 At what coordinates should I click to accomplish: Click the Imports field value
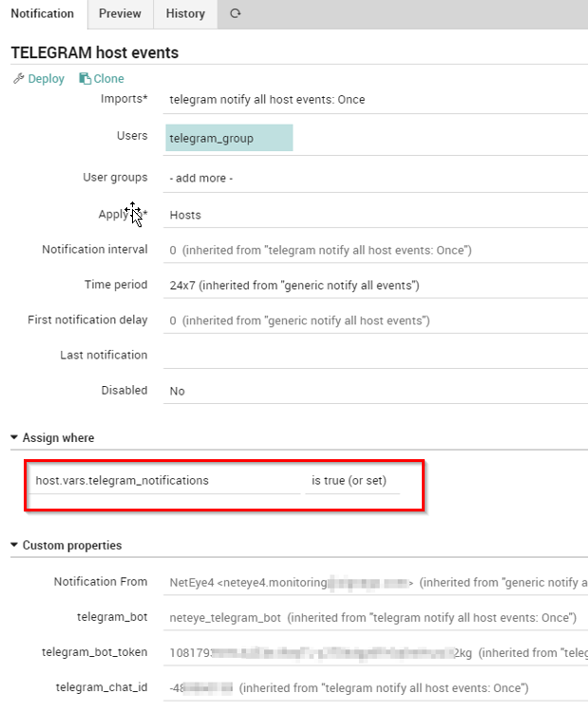(375, 99)
